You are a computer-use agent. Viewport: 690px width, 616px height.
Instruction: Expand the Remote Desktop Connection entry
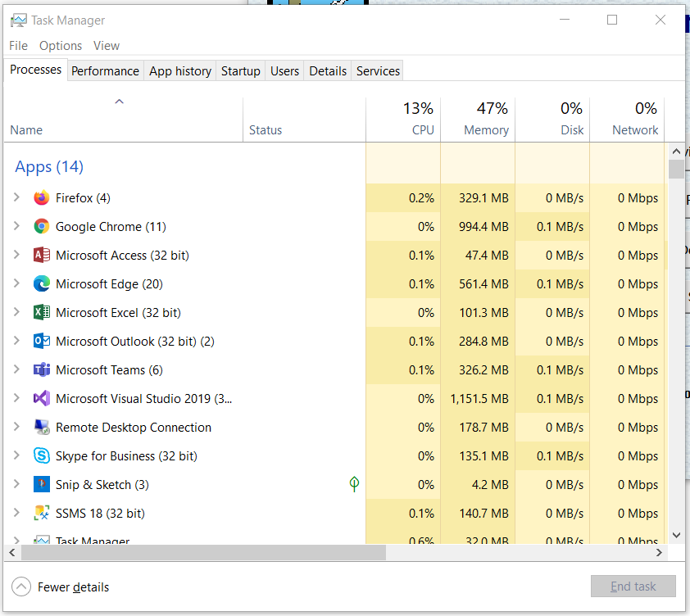[x=16, y=428]
